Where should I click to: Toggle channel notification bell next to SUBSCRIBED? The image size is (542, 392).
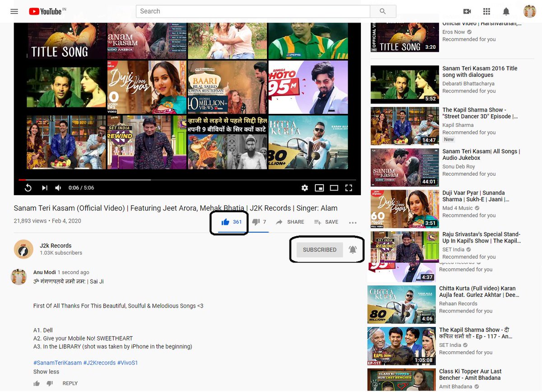coord(353,249)
